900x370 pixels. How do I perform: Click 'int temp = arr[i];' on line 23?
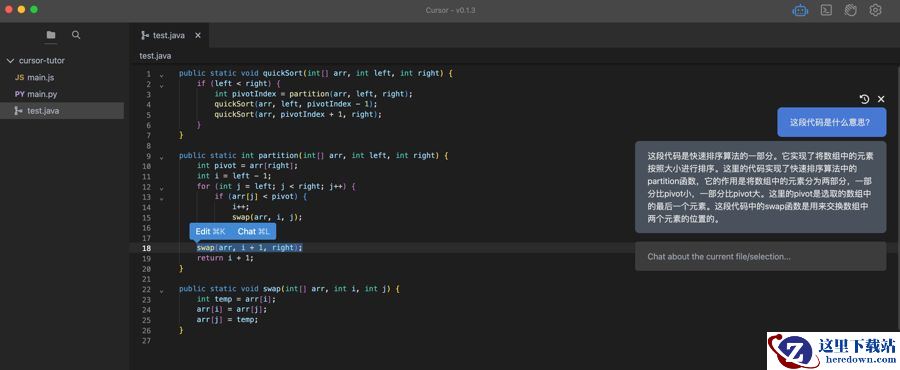pos(236,299)
